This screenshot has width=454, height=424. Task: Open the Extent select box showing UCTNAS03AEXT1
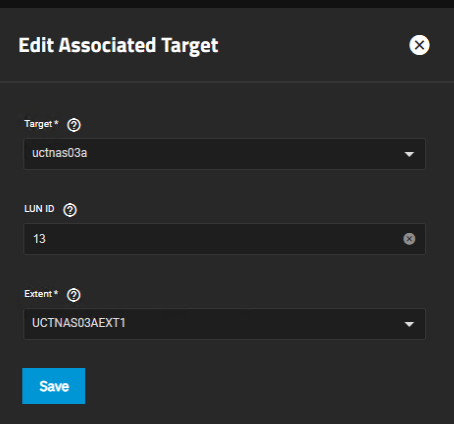[224, 324]
